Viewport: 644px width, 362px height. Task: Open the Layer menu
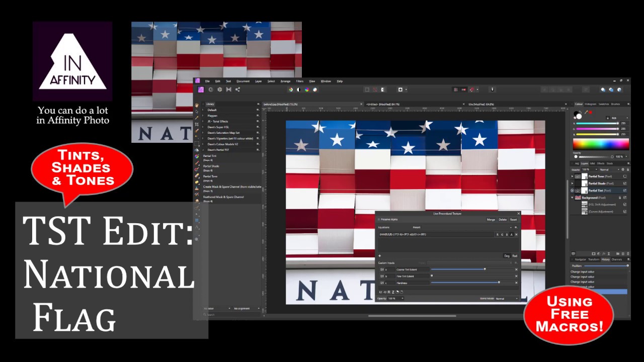coord(259,81)
